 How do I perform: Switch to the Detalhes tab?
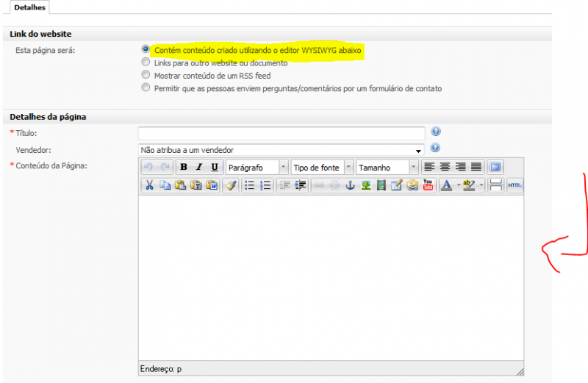[x=29, y=7]
